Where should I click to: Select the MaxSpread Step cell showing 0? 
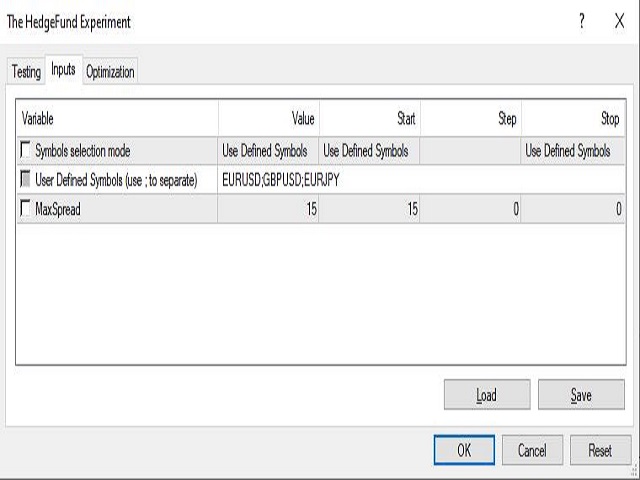[471, 209]
